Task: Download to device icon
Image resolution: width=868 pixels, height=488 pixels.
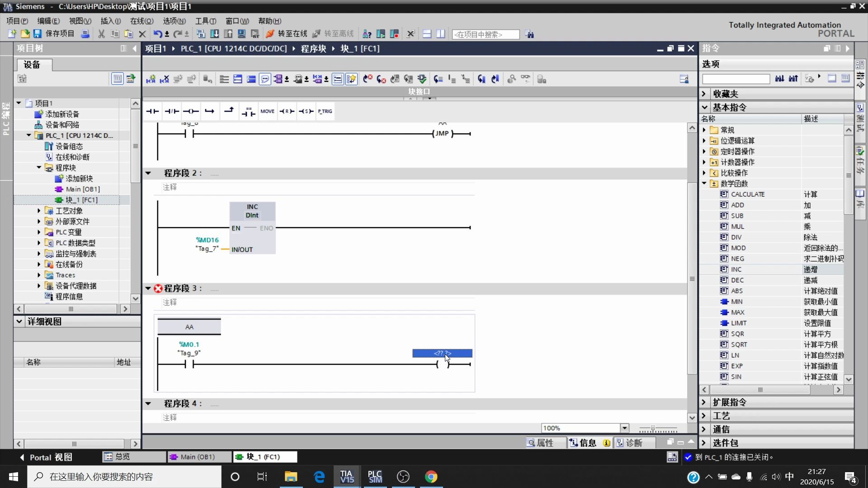Action: coord(215,34)
